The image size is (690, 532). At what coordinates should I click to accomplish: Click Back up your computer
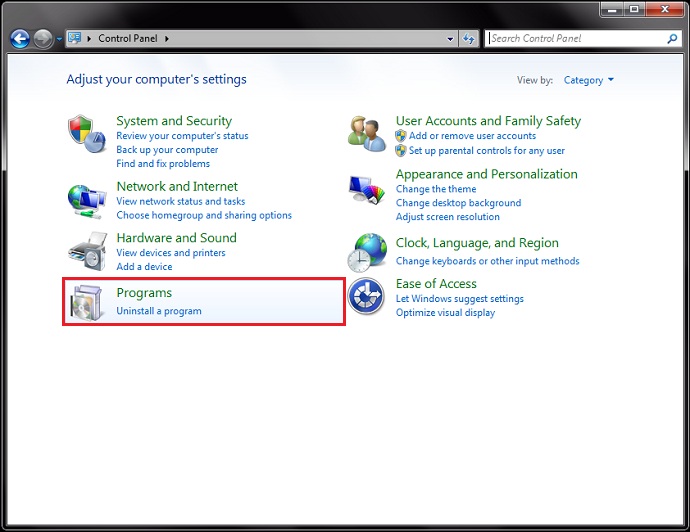coord(167,150)
